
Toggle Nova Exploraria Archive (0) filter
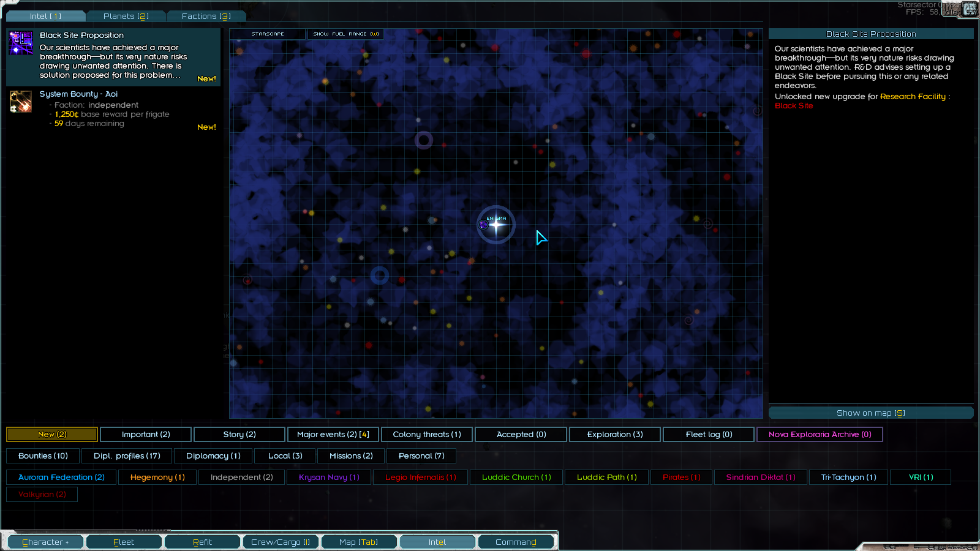(x=820, y=434)
